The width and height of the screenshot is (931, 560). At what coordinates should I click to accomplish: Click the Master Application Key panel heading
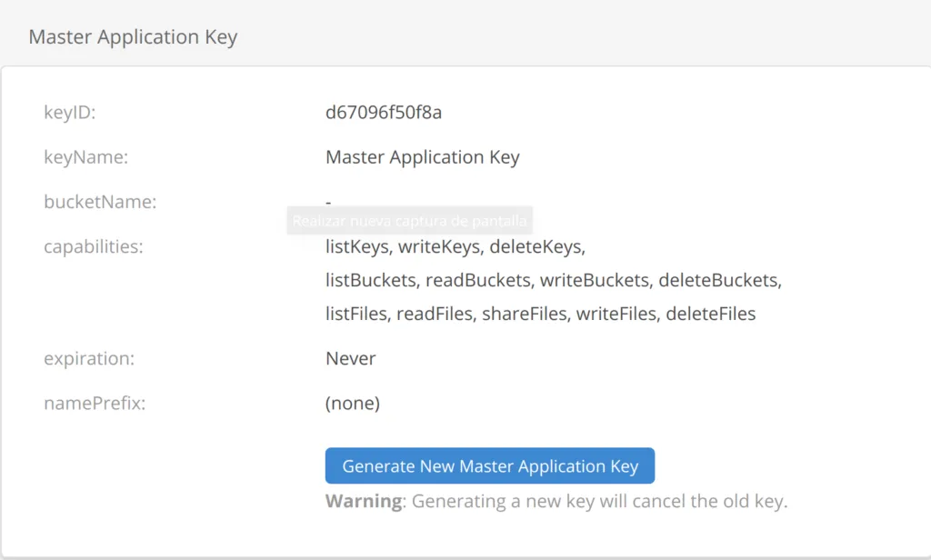point(133,37)
